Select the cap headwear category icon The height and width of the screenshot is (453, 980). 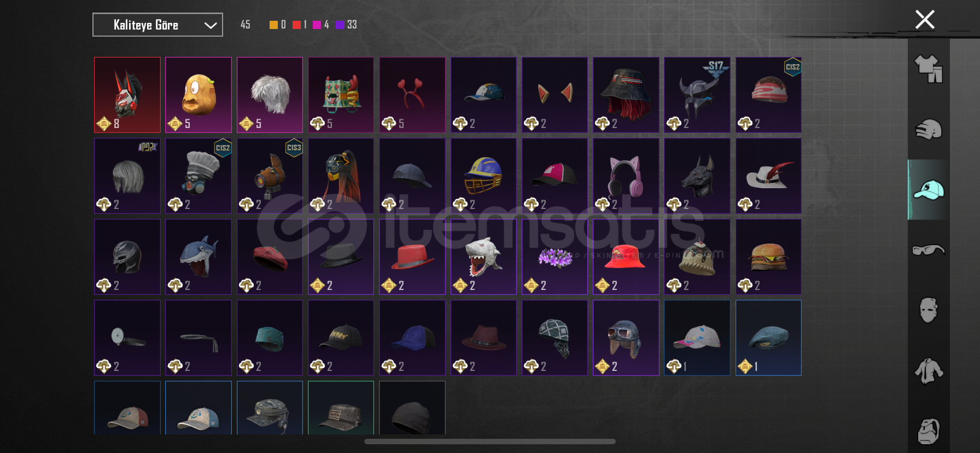[x=929, y=190]
